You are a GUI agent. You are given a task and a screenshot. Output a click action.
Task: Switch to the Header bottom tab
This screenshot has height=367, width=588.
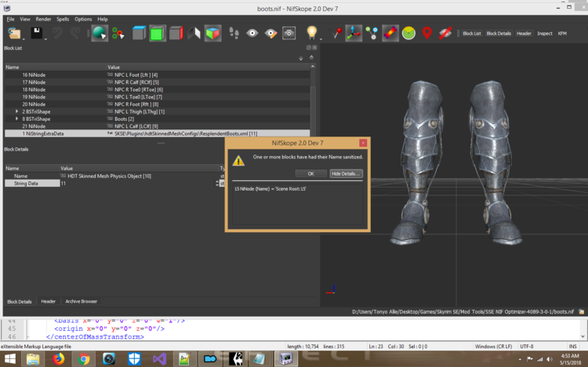pos(48,301)
